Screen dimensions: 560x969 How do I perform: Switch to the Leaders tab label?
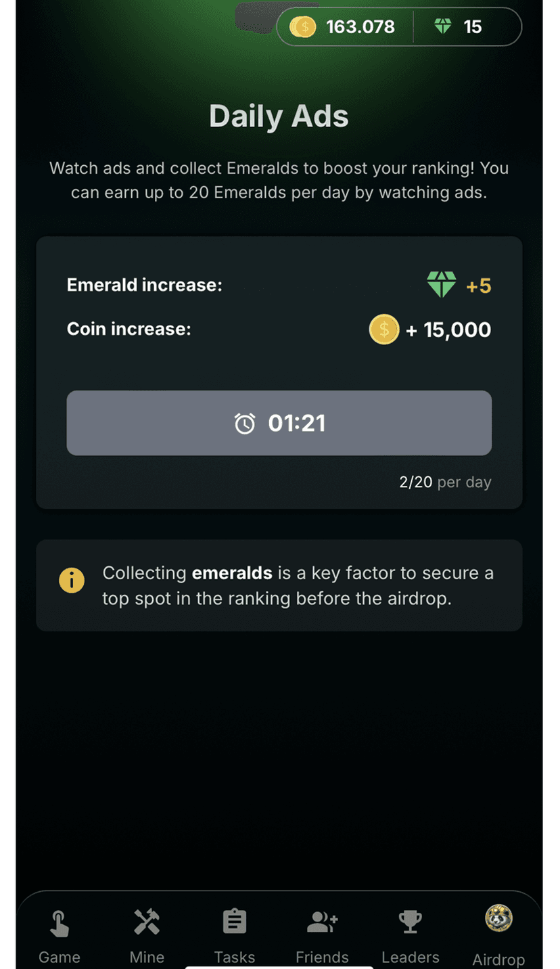410,957
